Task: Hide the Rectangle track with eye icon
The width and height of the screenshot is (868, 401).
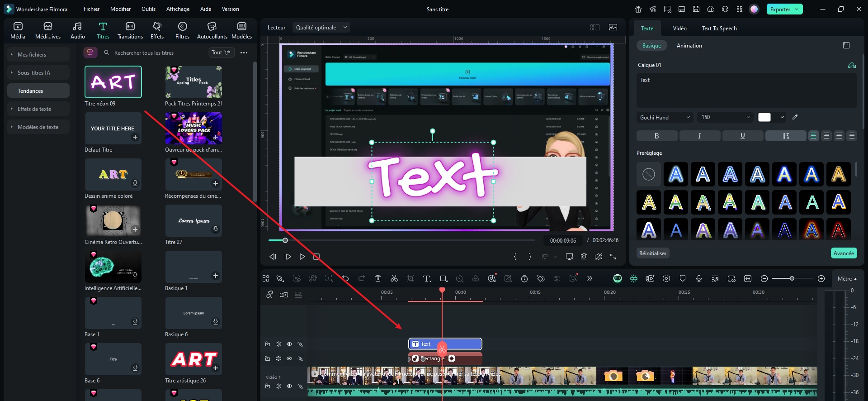Action: (x=289, y=358)
